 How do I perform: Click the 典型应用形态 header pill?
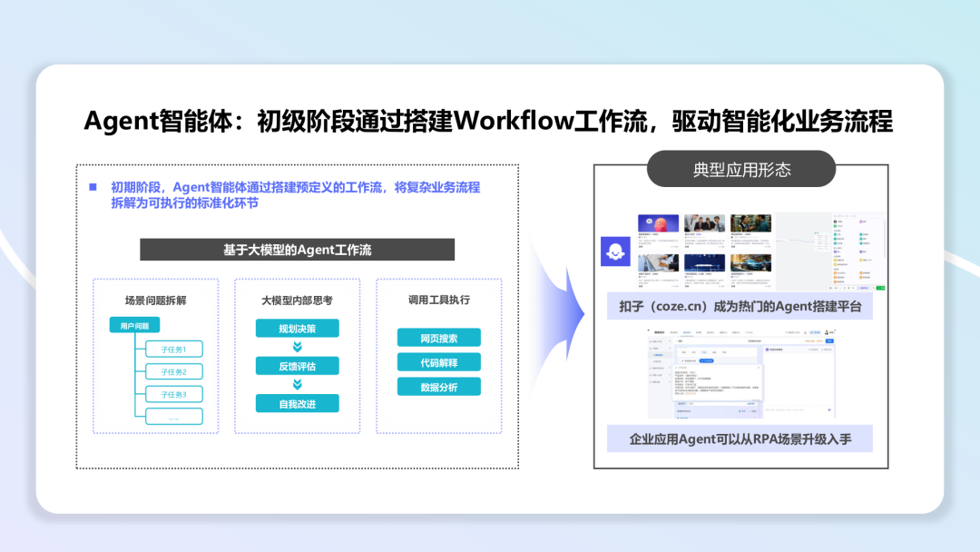741,169
